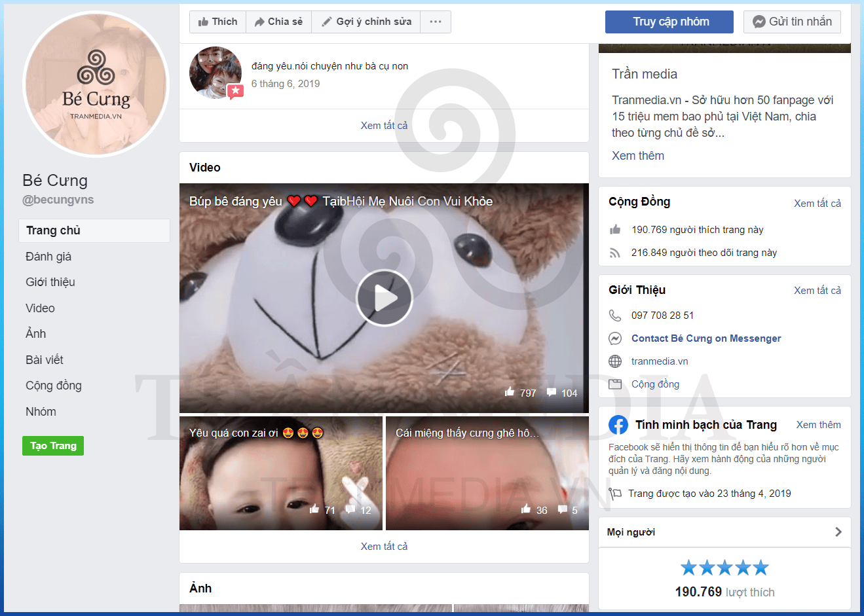Expand the Mọi người section chevron

pos(838,532)
